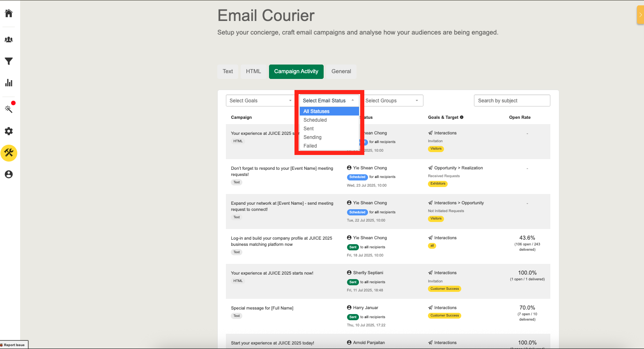Click the 43.6% open rate value

527,238
